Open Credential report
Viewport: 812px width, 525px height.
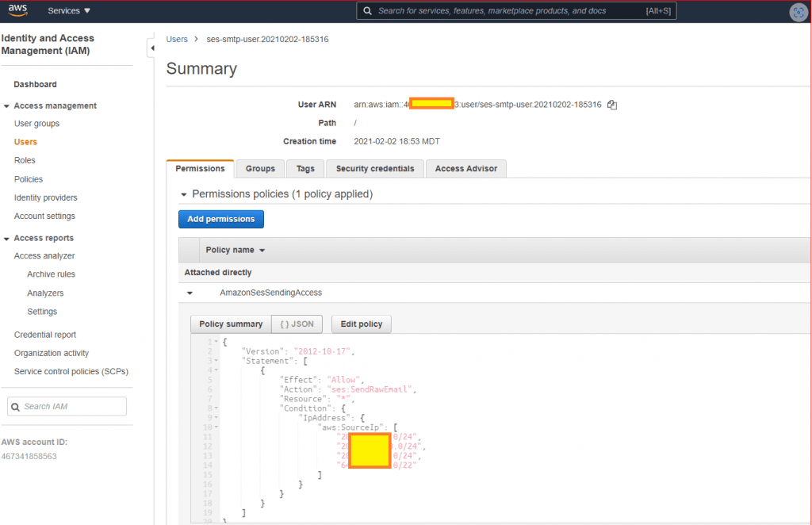(x=45, y=335)
